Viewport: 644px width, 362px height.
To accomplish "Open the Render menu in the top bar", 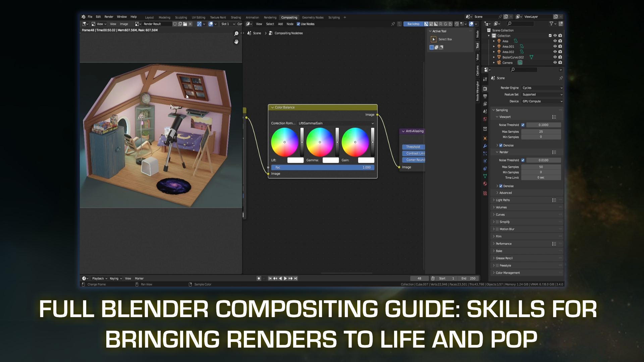I will [x=108, y=16].
